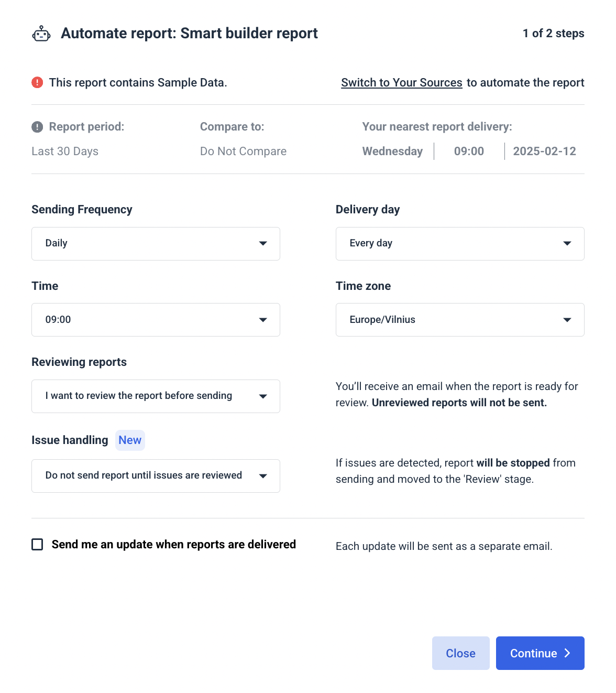Click the Wednesday delivery day label
The width and height of the screenshot is (616, 693).
(x=392, y=151)
